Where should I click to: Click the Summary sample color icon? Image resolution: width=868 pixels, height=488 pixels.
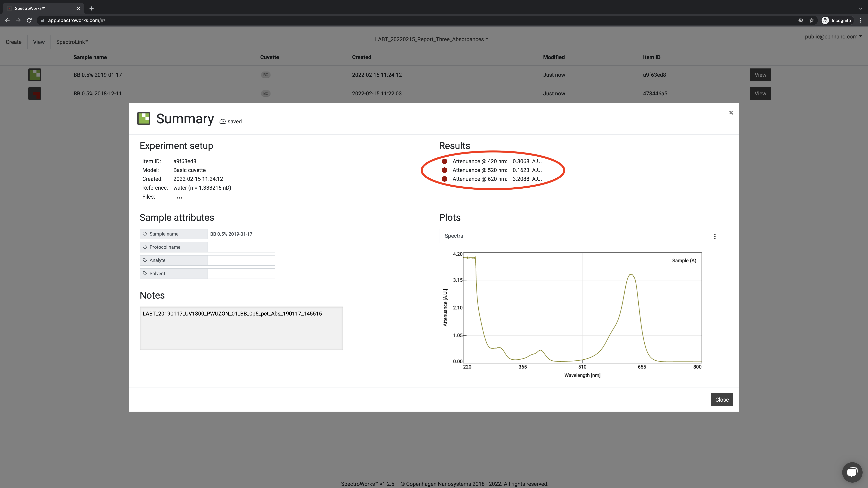(144, 119)
